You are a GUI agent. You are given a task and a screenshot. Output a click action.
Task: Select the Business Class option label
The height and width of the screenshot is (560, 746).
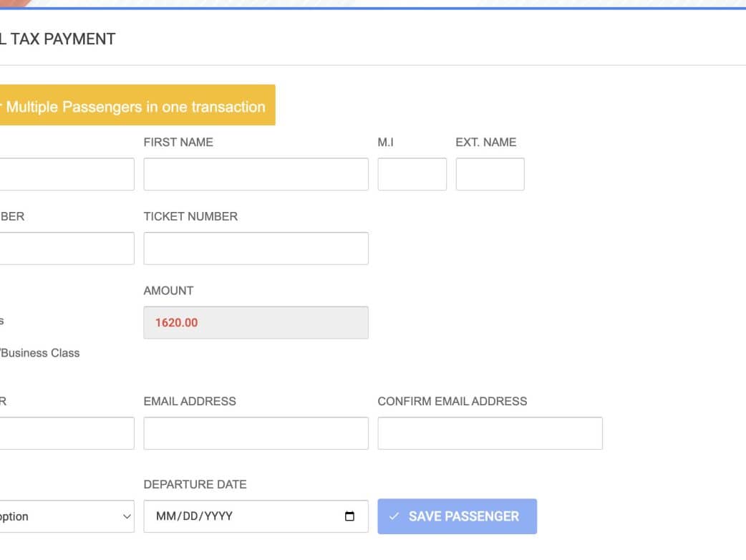[41, 353]
